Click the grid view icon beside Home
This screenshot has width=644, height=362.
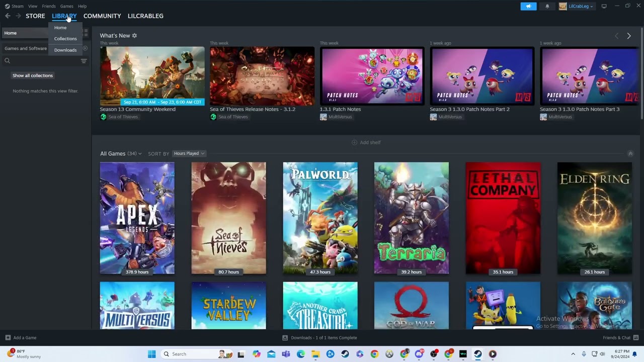click(x=85, y=33)
